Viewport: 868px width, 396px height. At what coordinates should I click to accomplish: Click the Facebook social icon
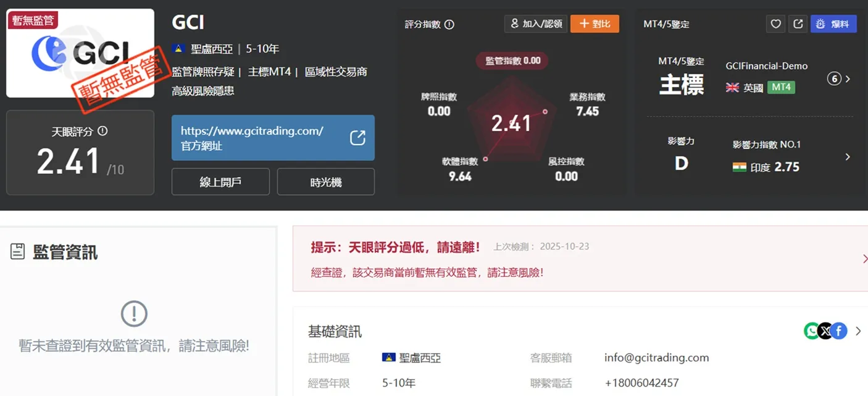point(839,331)
